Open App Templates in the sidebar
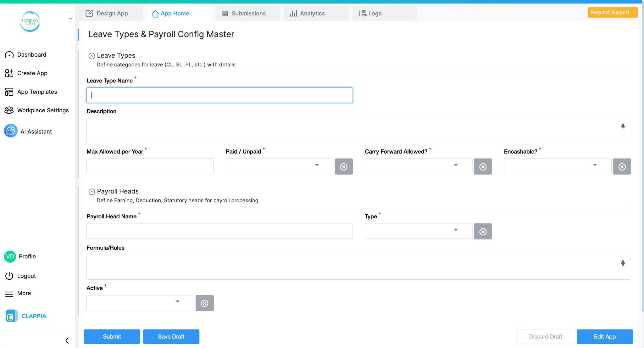 coord(37,92)
